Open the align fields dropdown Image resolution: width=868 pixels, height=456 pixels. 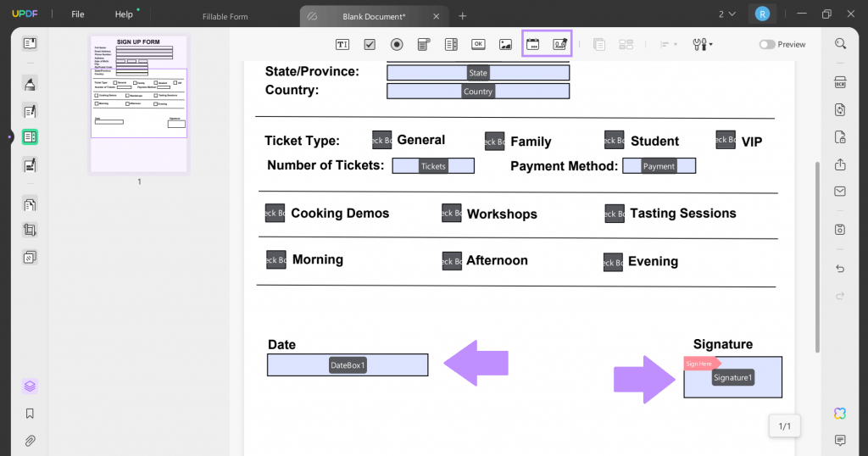tap(668, 44)
